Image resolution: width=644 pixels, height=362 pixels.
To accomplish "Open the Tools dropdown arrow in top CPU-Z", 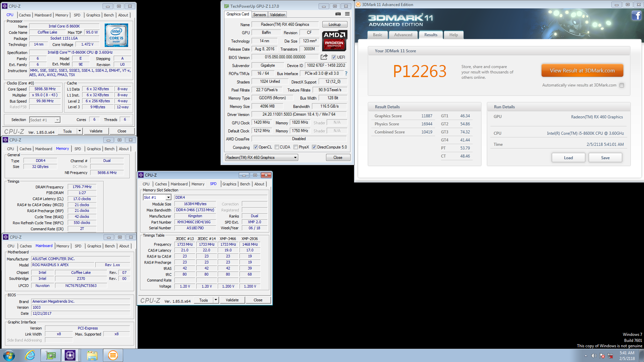I will 80,131.
